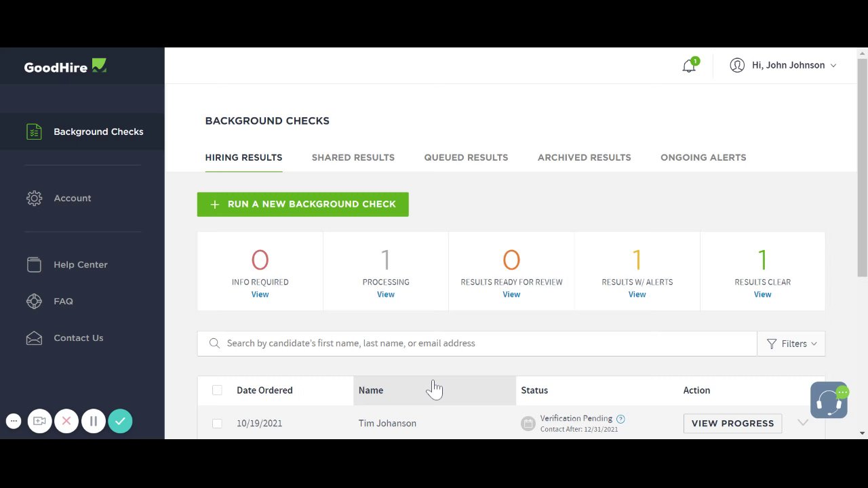This screenshot has height=488, width=868.
Task: Click the vertical page scrollbar
Action: click(862, 167)
